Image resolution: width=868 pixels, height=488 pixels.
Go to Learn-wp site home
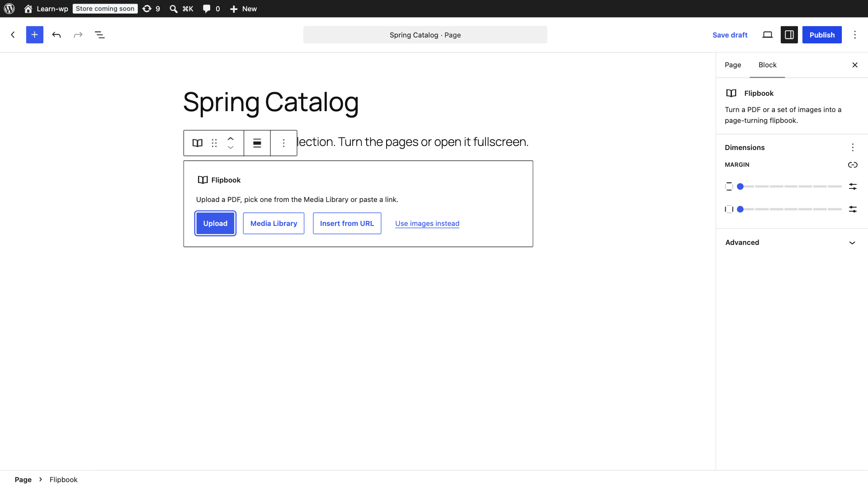[x=46, y=9]
